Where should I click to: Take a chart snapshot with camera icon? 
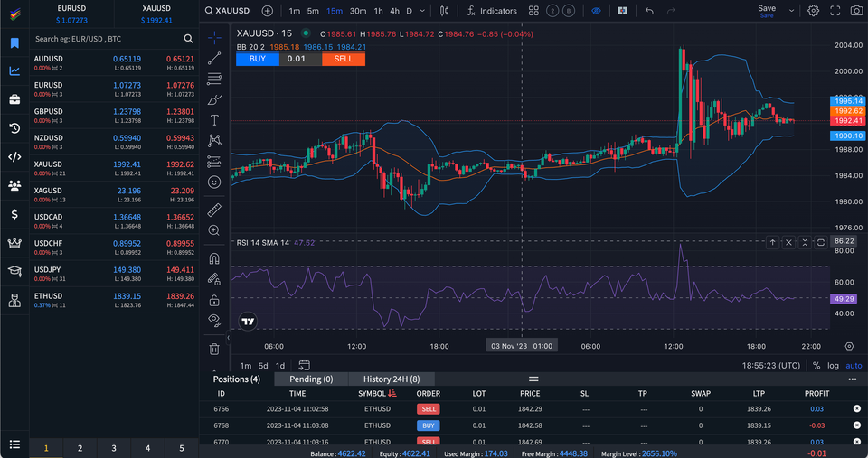click(x=856, y=11)
